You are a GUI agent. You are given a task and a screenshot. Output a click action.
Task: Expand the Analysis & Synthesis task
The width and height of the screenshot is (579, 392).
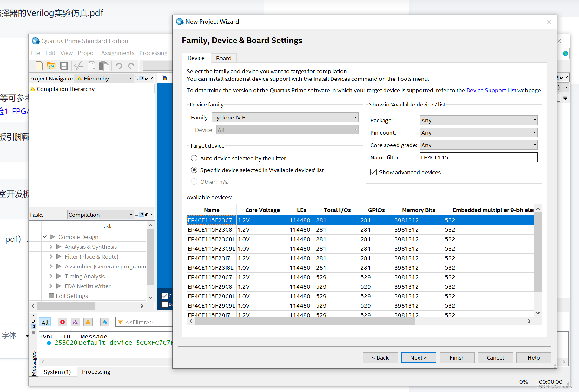51,247
